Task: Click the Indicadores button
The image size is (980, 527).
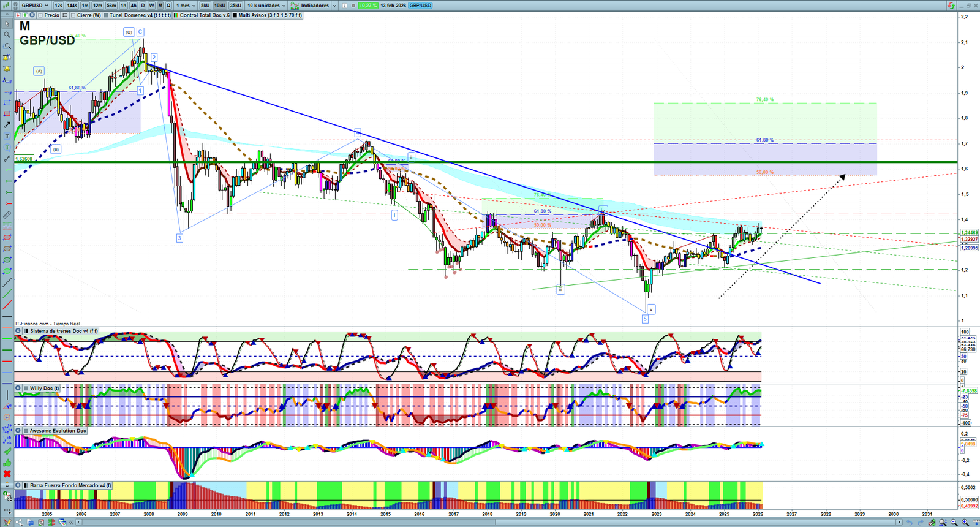Action: point(314,6)
